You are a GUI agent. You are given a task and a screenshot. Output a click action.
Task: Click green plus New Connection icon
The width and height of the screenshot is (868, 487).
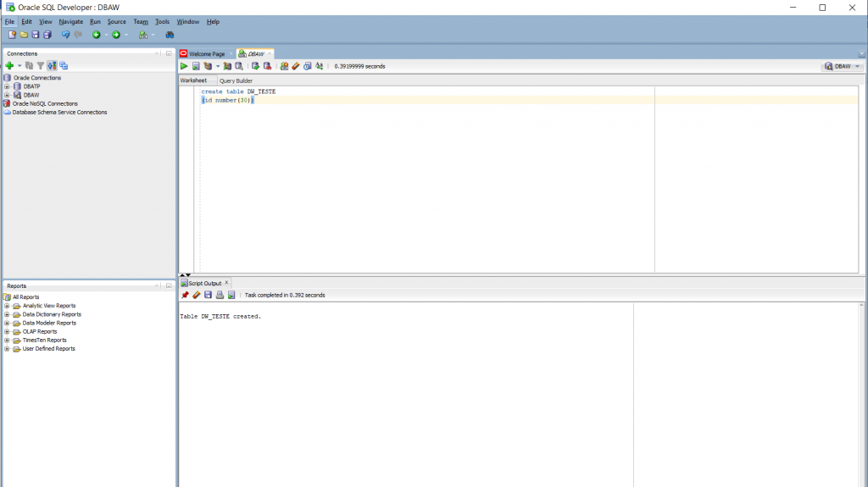[x=9, y=66]
